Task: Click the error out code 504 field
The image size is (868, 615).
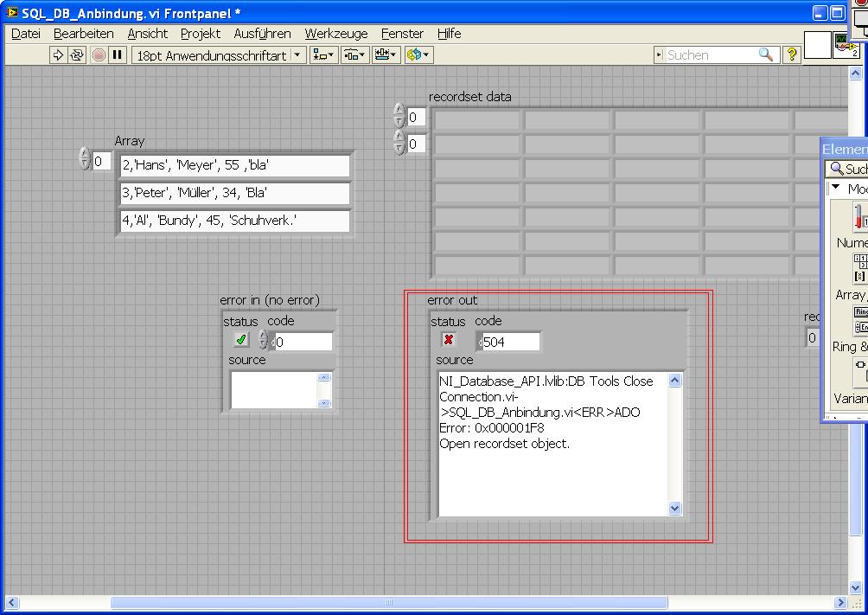Action: click(509, 342)
